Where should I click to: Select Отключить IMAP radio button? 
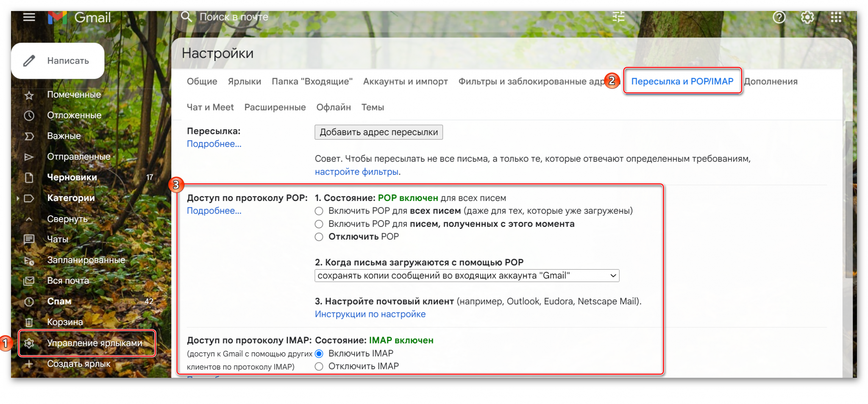point(319,366)
